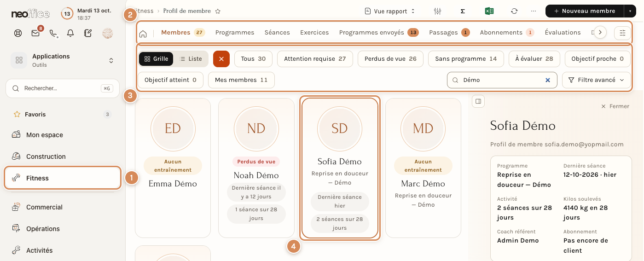Clear the filter with red X button
Image resolution: width=644 pixels, height=261 pixels.
(221, 59)
